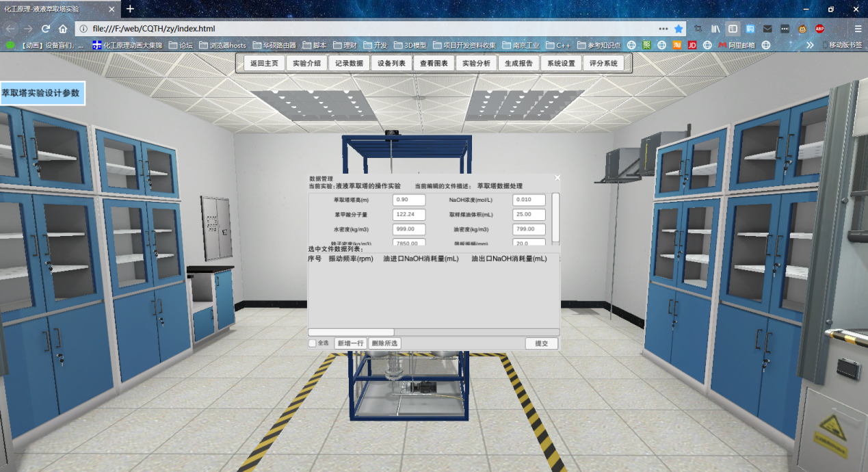The image size is (868, 472).
Task: Expand the 论坛 bookmark folder
Action: 181,45
